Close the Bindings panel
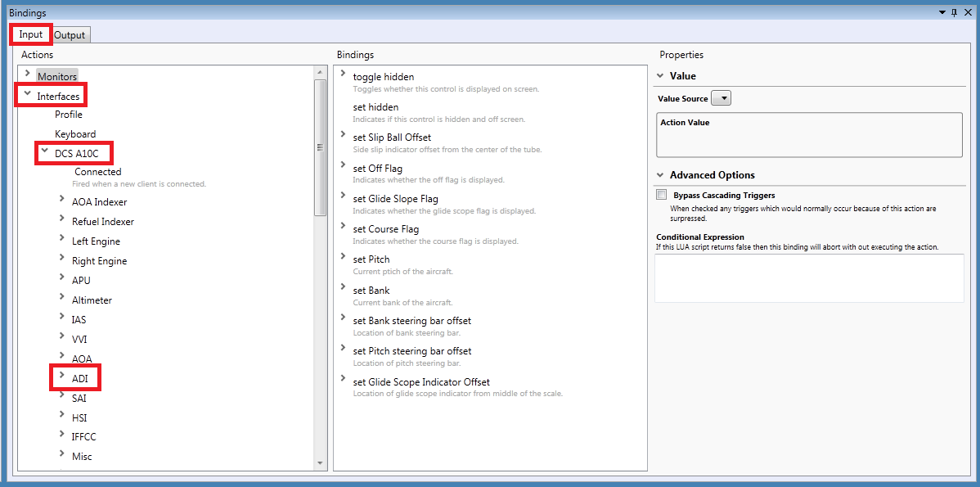The width and height of the screenshot is (980, 487). (x=968, y=12)
